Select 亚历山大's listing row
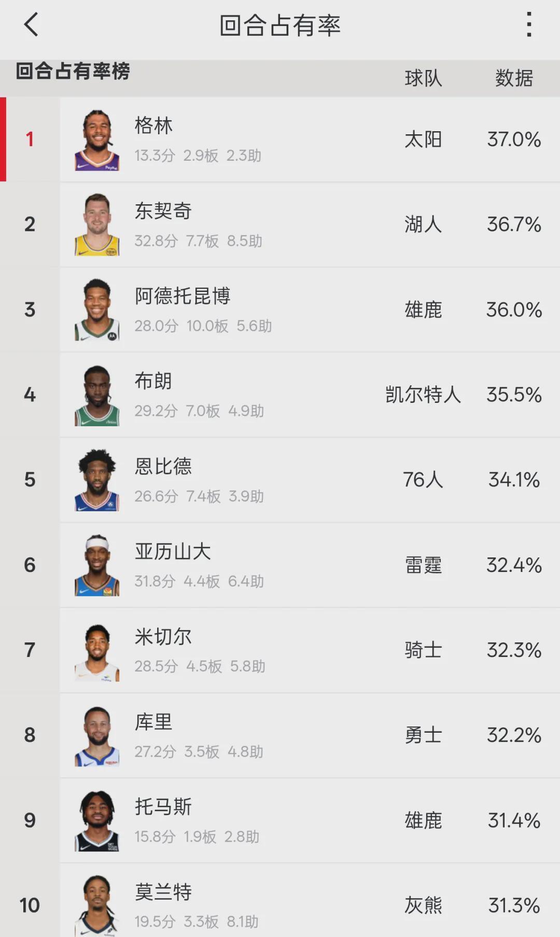560x937 pixels. tap(280, 565)
